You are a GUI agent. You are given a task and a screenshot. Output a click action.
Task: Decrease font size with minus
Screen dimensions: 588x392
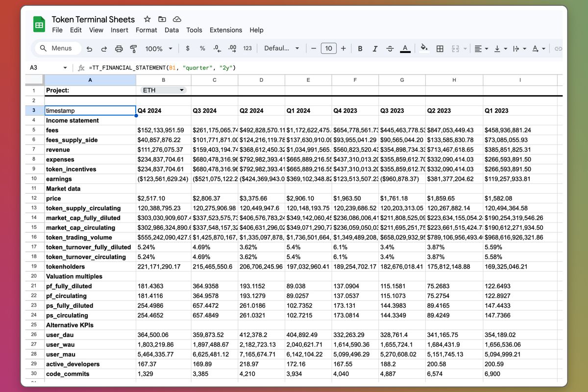click(313, 49)
